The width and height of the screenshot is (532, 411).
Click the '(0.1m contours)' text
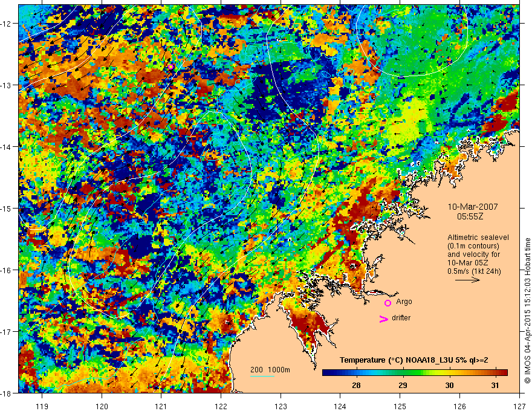pos(473,246)
